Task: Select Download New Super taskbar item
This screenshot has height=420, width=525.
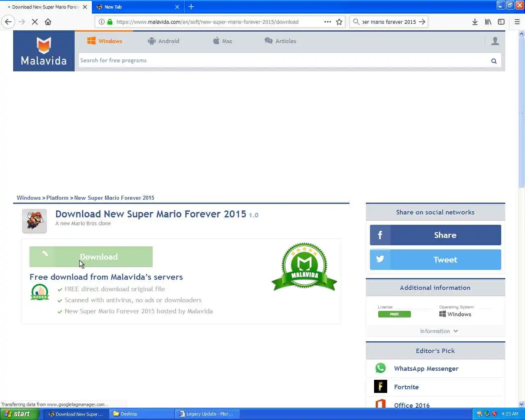Action: (x=76, y=414)
